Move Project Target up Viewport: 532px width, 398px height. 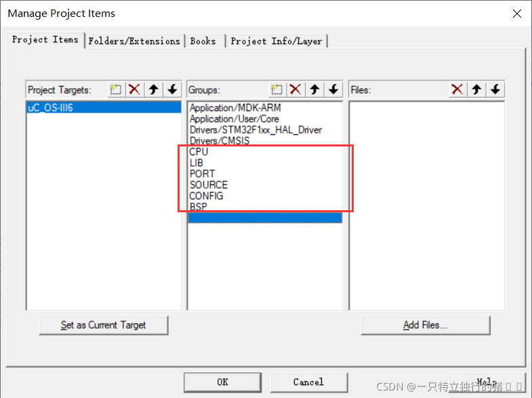click(x=154, y=89)
